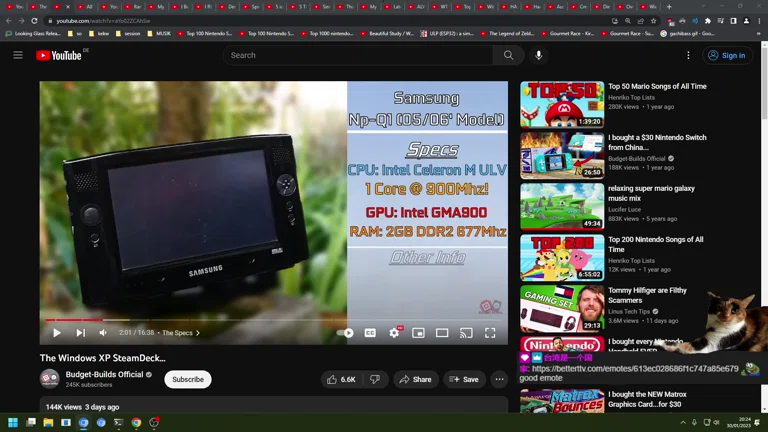Expand 'The Specs' chapter list
Viewport: 768px width, 432px height.
pos(181,333)
